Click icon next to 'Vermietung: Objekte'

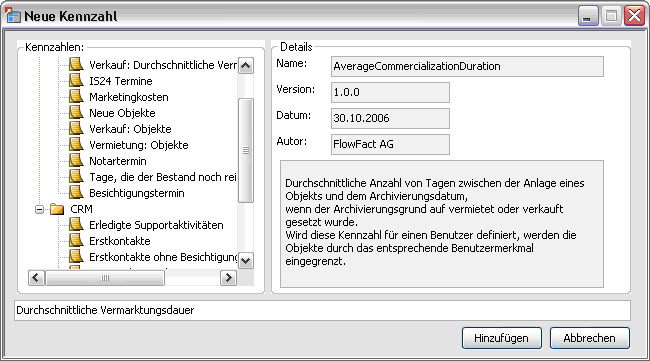pos(76,145)
